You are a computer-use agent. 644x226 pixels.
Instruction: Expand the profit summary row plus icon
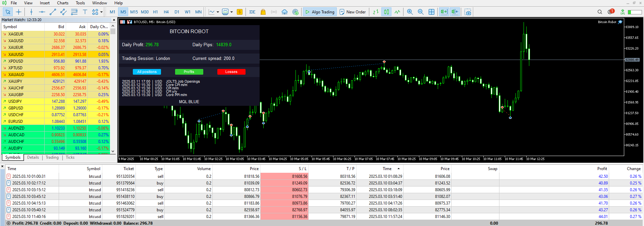coord(8,223)
